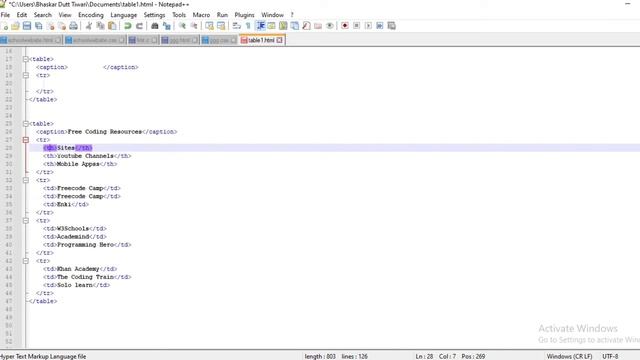Screen dimensions: 640x360
Task: Click the Stop Recording macro icon
Action: pyautogui.click(x=356, y=26)
